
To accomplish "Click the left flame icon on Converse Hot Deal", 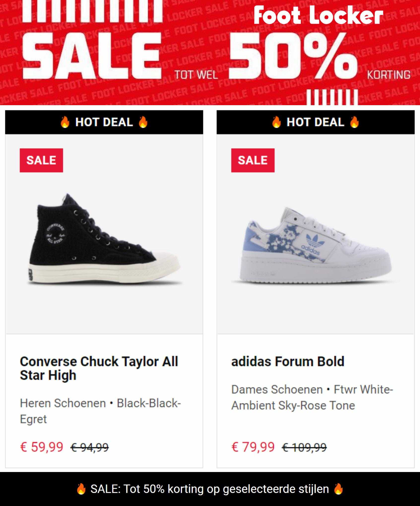I will (65, 122).
